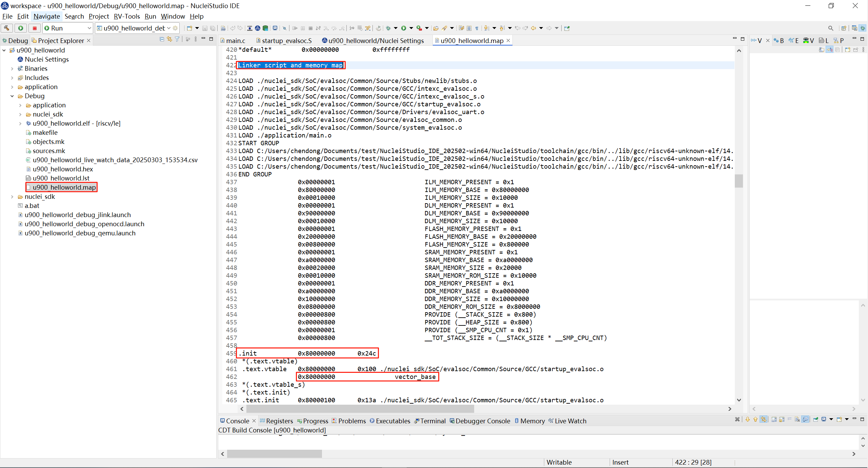Collapse the Debug folder in tree
The image size is (868, 468).
[12, 96]
